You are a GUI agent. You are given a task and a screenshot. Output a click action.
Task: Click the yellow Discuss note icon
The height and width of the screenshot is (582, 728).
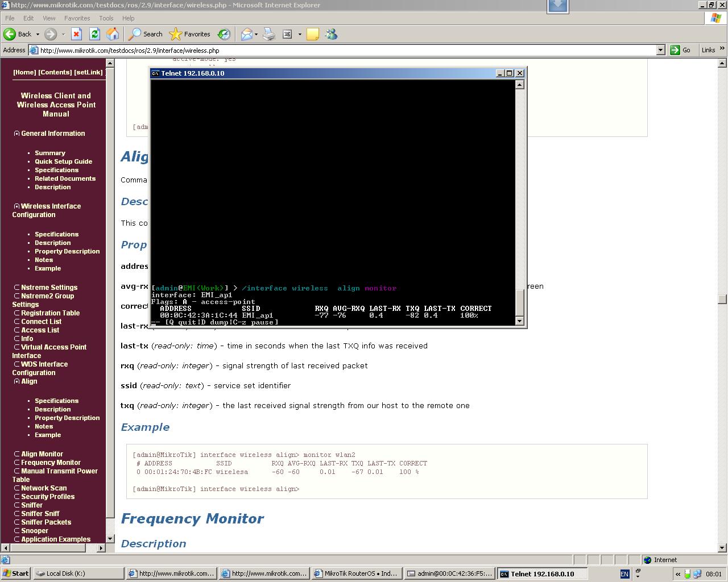coord(313,34)
